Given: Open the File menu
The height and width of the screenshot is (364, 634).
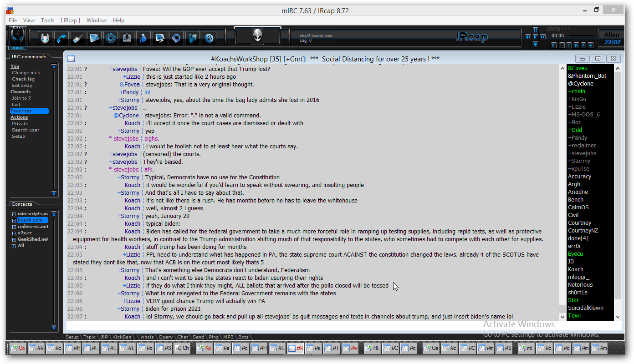Looking at the screenshot, I should click(13, 20).
